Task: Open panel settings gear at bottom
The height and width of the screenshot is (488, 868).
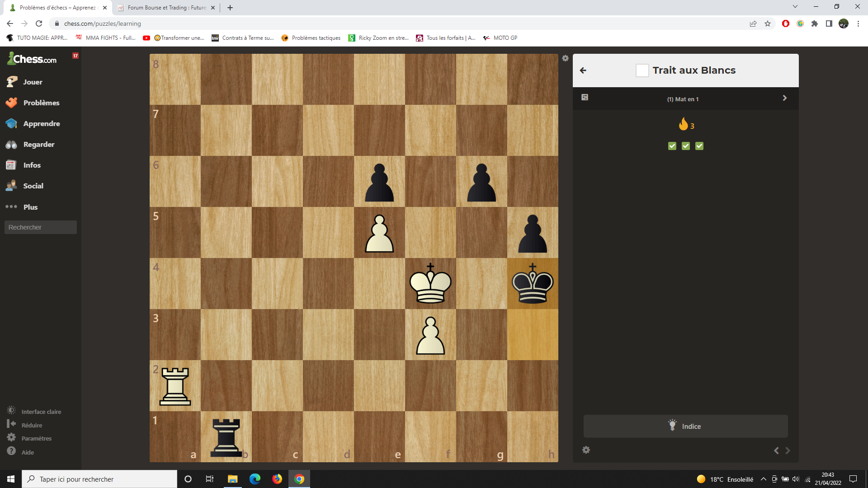Action: pos(586,450)
